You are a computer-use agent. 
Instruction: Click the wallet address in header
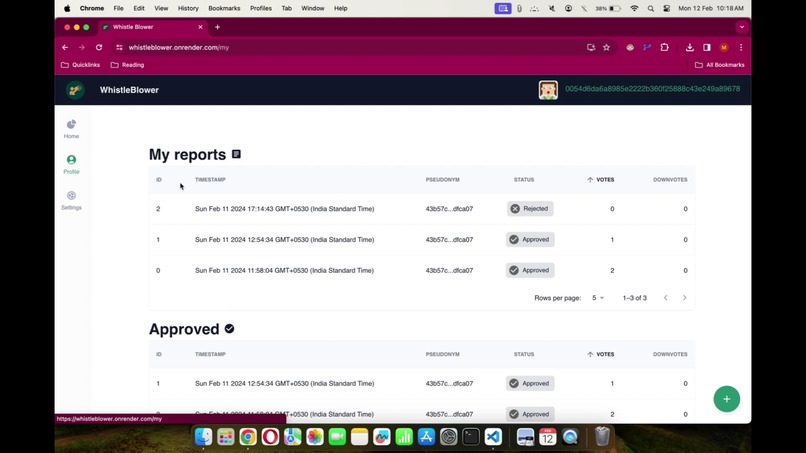coord(652,89)
